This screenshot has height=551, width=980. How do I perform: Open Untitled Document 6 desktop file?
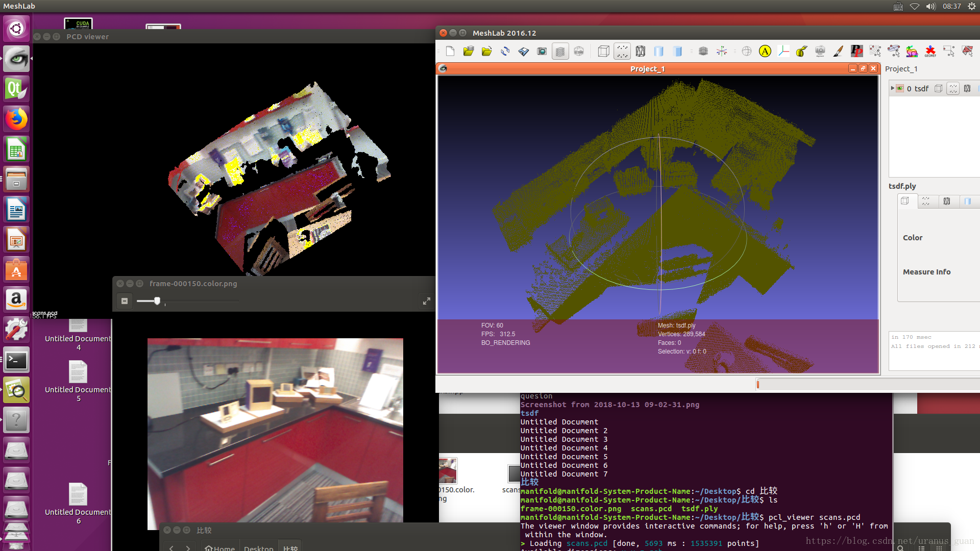(x=78, y=504)
